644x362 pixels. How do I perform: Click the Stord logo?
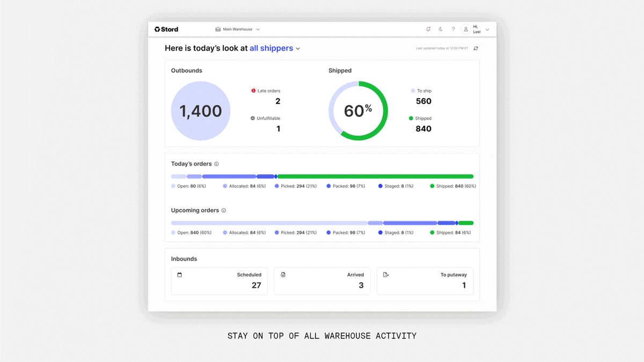click(x=166, y=29)
